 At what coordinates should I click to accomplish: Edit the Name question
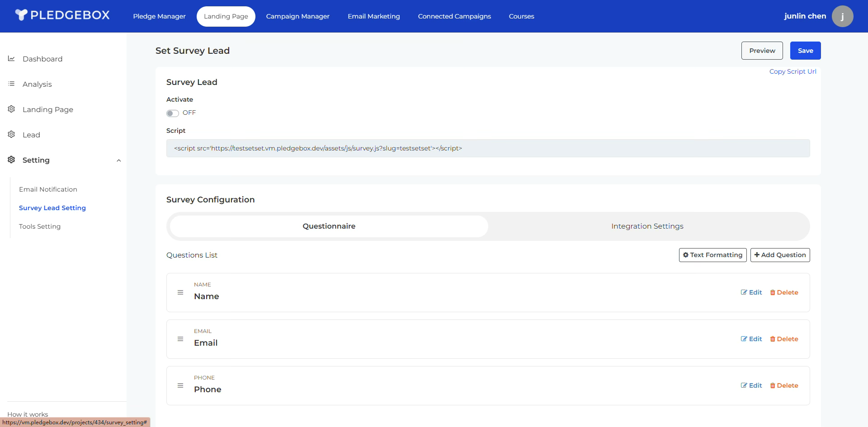click(751, 292)
